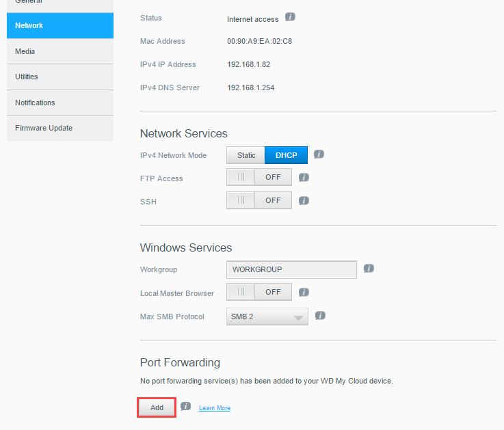504x430 pixels.
Task: Click the info icon next to Status
Action: point(290,17)
